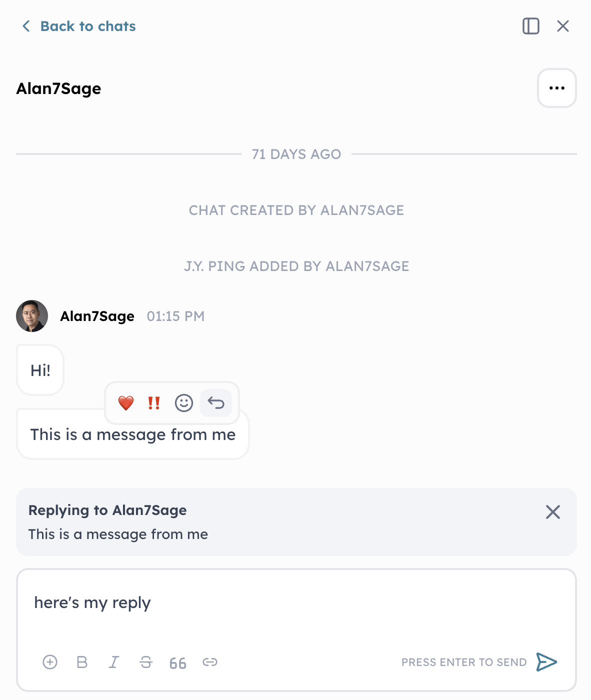This screenshot has width=591, height=700.
Task: Toggle strikethrough formatting
Action: coord(146,662)
